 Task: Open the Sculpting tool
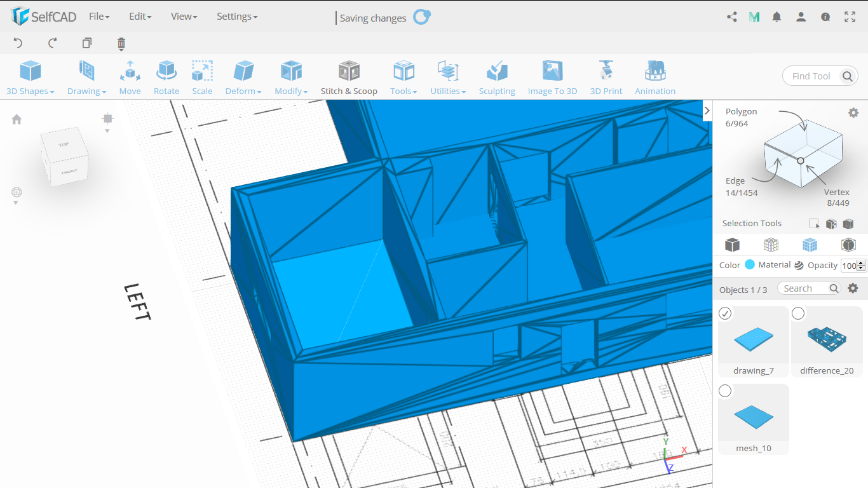point(497,78)
